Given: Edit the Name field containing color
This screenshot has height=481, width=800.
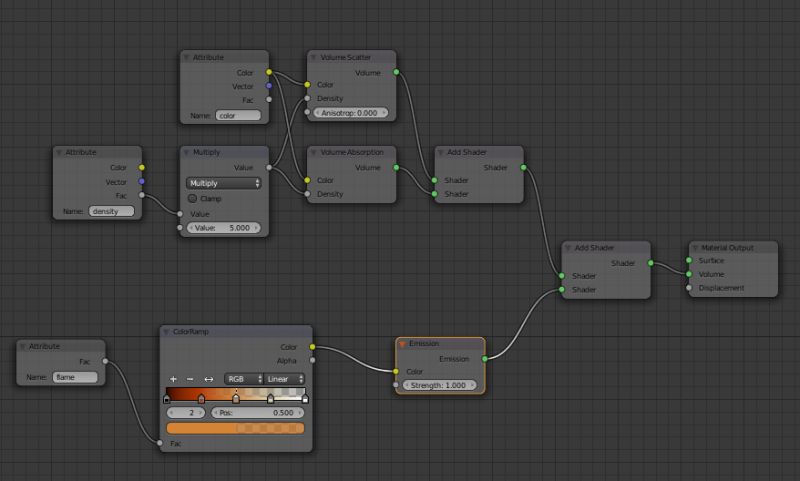Looking at the screenshot, I should point(238,115).
